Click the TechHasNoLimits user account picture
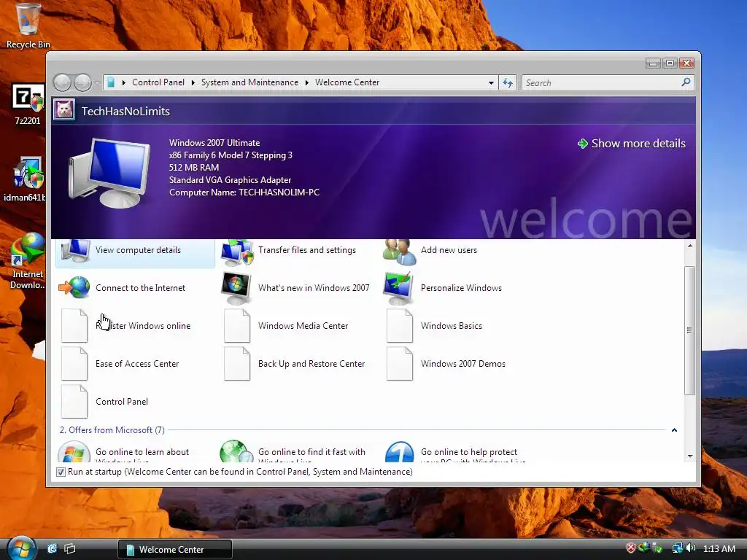Viewport: 747px width, 560px height. click(64, 110)
